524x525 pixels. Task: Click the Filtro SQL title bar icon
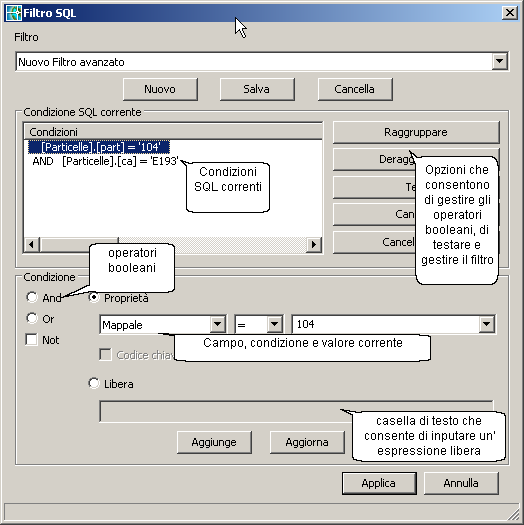click(x=14, y=13)
